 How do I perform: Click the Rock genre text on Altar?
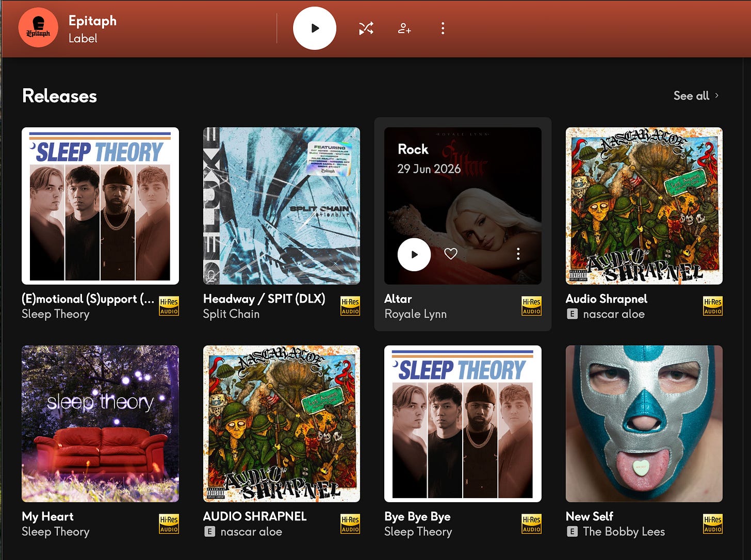pyautogui.click(x=413, y=150)
